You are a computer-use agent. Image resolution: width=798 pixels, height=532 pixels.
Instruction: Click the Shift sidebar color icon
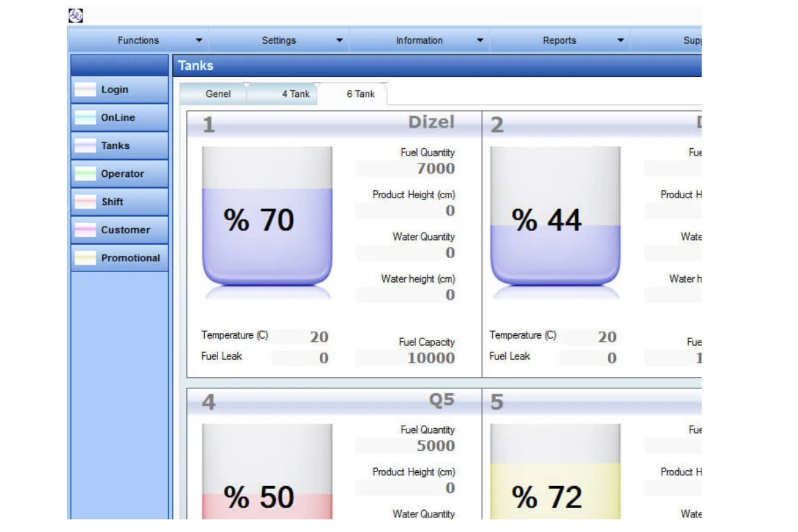[85, 202]
